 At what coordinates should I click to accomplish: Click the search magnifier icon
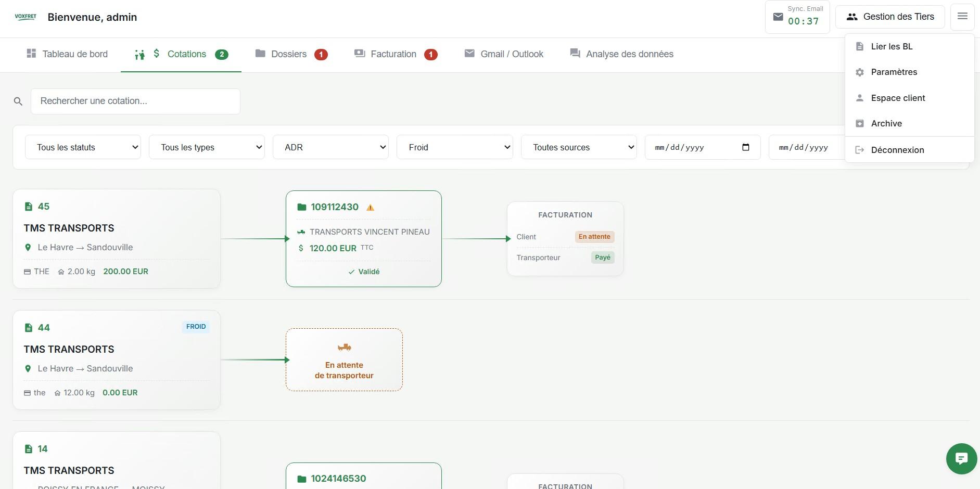coord(18,101)
